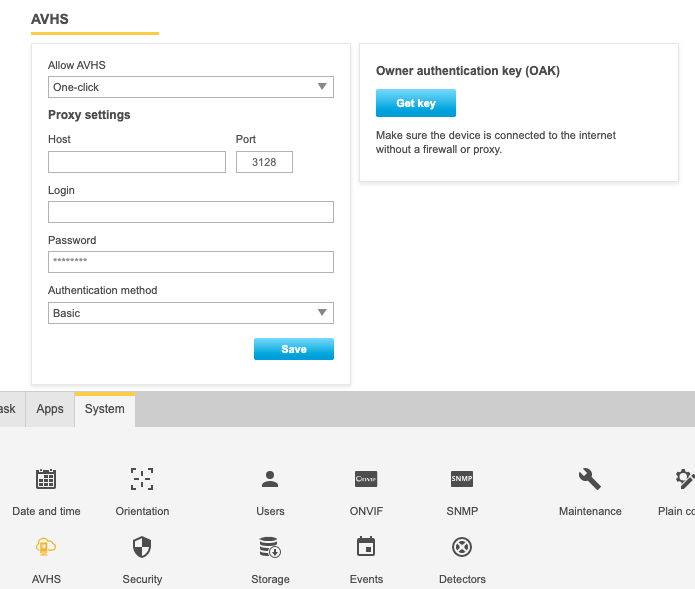This screenshot has width=695, height=589.
Task: Focus the proxy Login input field
Action: [x=191, y=212]
